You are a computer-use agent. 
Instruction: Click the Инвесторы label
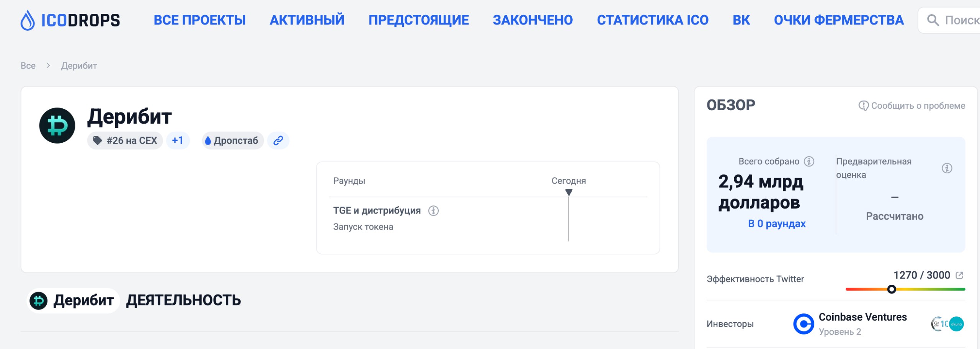[730, 324]
